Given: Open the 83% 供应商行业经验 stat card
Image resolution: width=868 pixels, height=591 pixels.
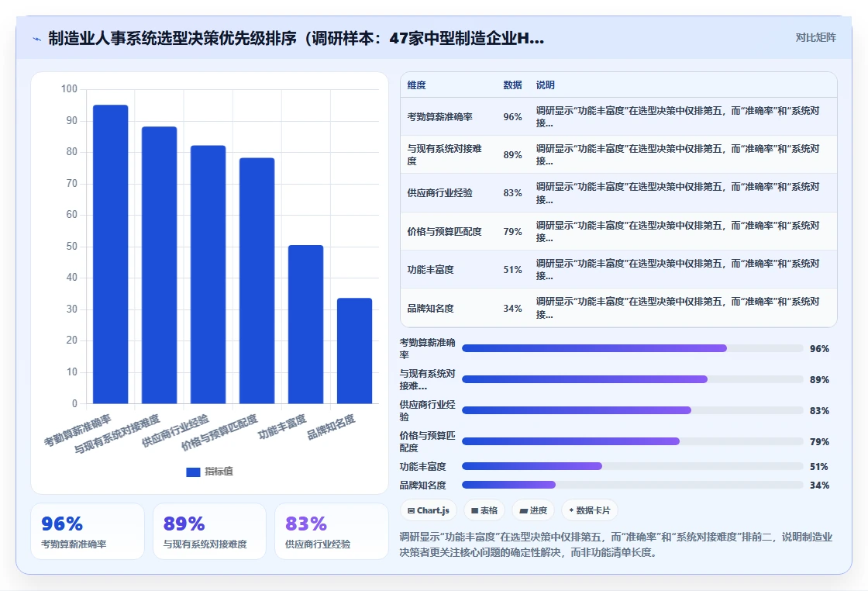Looking at the screenshot, I should (x=332, y=531).
